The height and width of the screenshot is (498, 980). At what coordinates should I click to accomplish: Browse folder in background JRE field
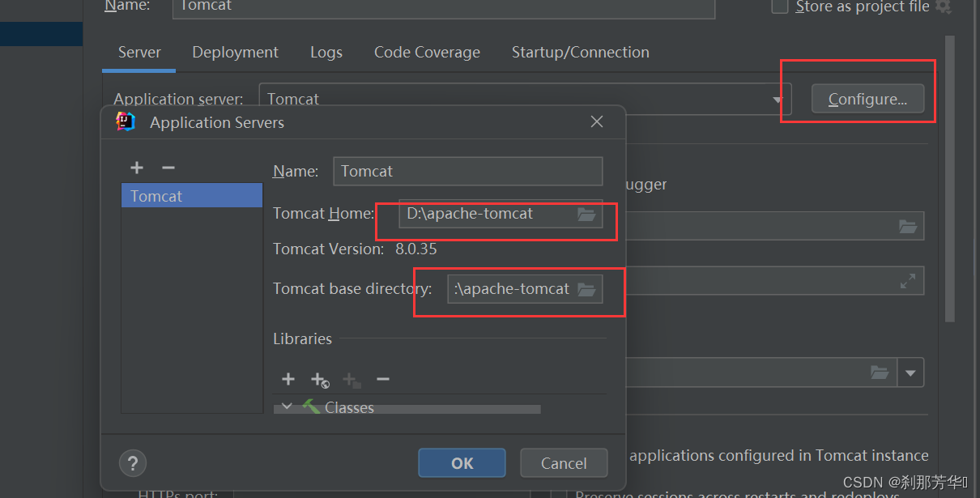coord(880,372)
